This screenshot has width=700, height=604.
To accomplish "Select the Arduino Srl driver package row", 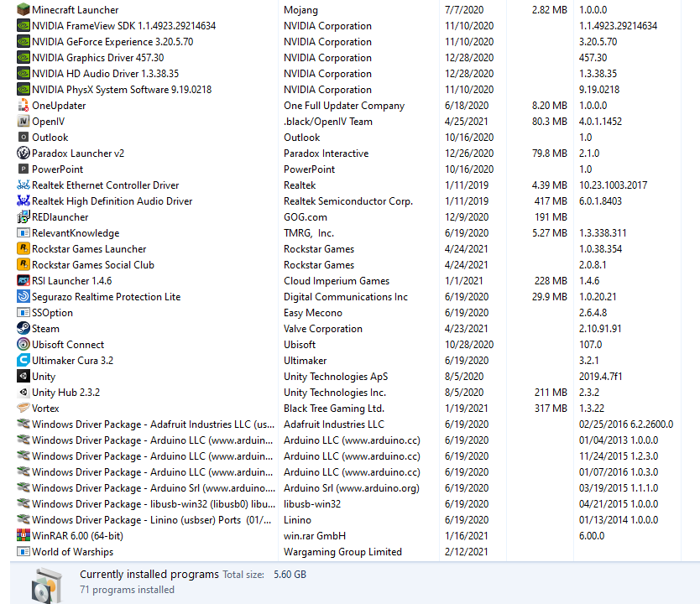I will [154, 487].
